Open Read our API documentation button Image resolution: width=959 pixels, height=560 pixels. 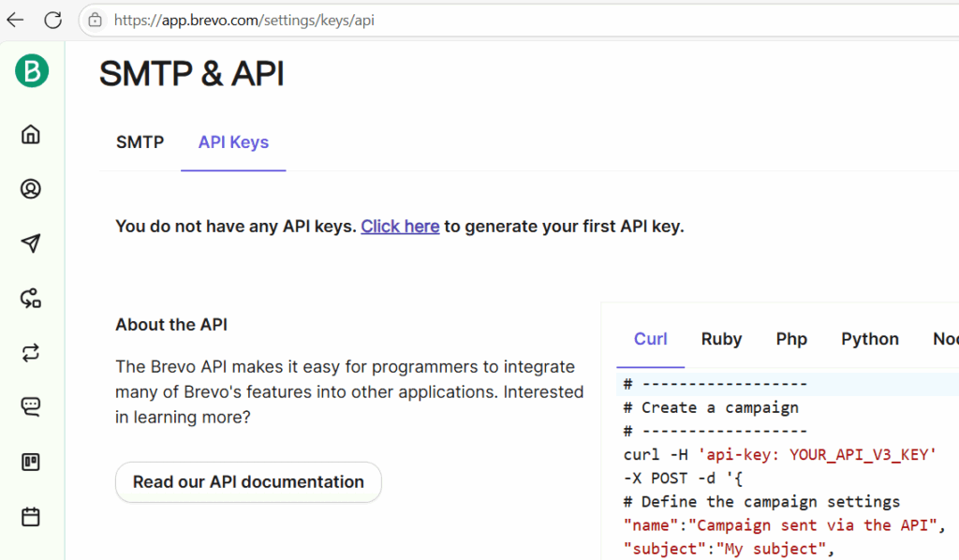[x=248, y=481]
